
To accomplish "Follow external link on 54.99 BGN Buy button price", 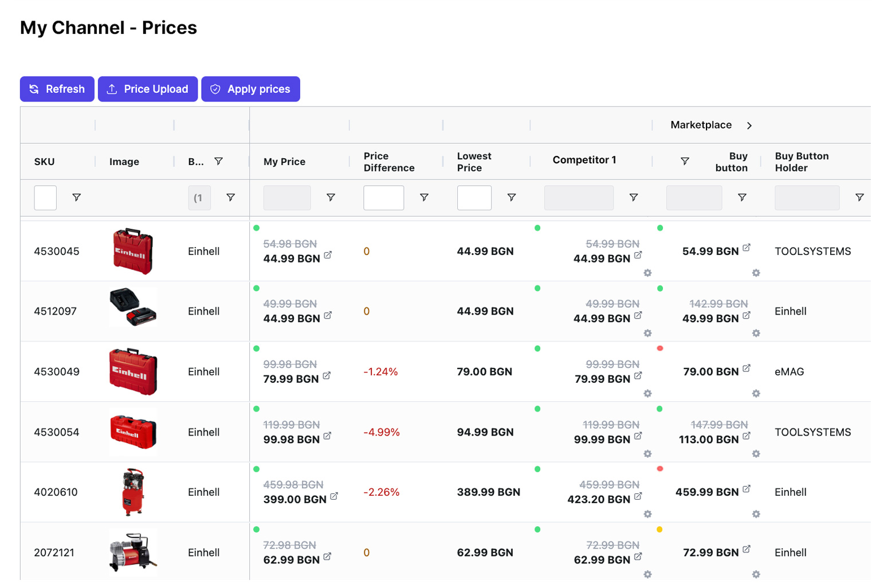I will coord(747,247).
